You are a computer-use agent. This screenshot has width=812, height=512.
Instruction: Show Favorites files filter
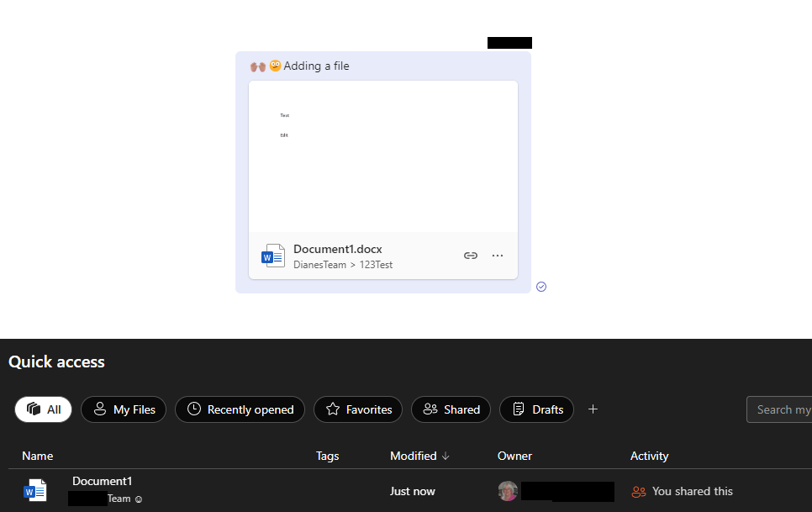(358, 409)
